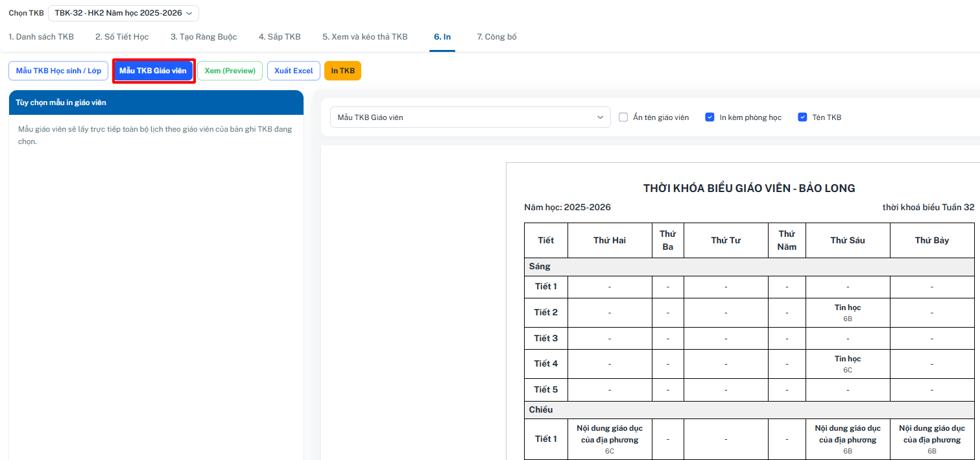Click the Thứ Bảy column header

pyautogui.click(x=932, y=240)
